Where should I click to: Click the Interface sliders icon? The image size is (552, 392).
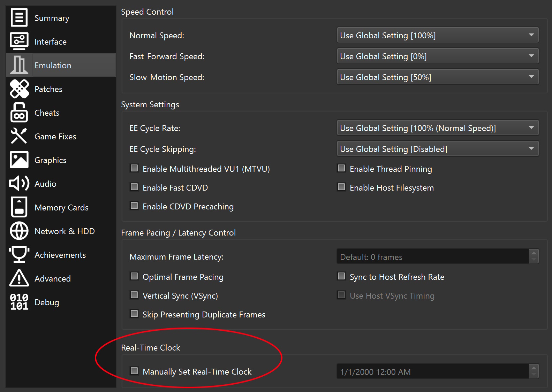(x=19, y=41)
